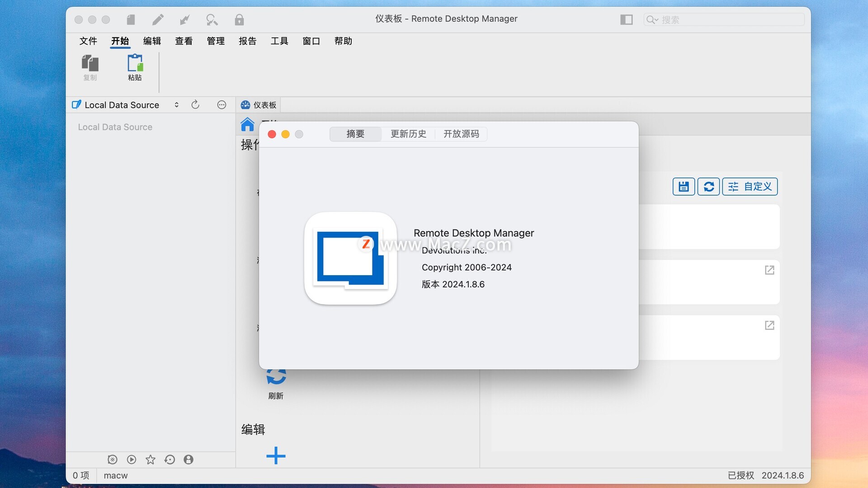Screen dimensions: 868x488
Task: Click into the 搜索 search field
Action: 728,19
